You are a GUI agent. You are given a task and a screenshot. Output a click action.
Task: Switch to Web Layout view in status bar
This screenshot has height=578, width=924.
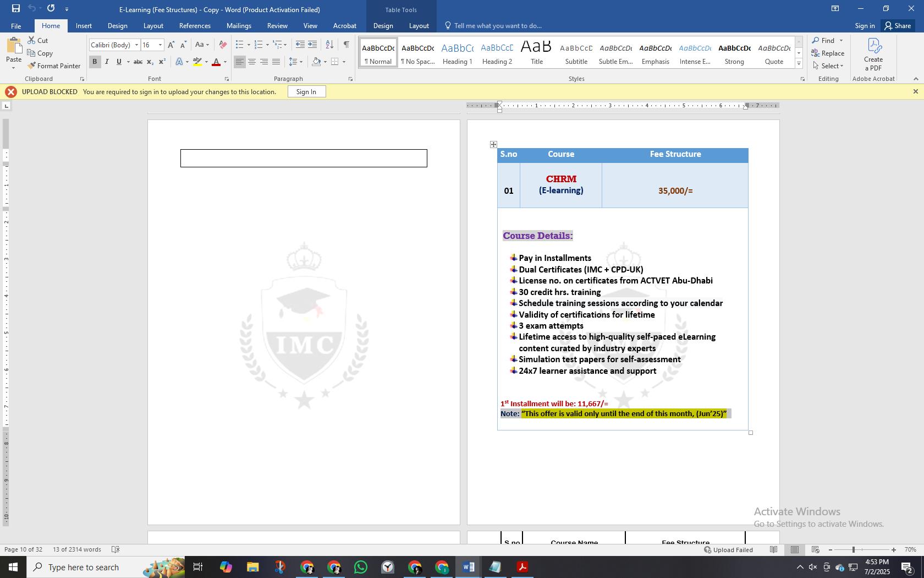click(815, 549)
